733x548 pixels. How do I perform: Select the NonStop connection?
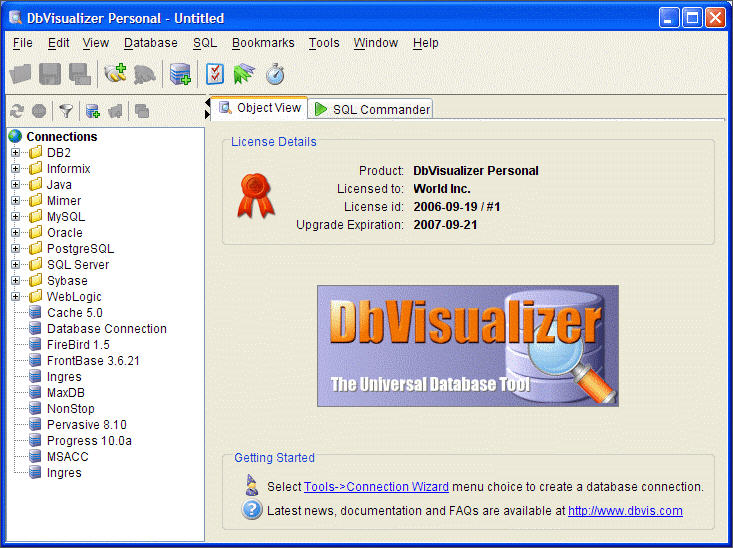coord(71,409)
